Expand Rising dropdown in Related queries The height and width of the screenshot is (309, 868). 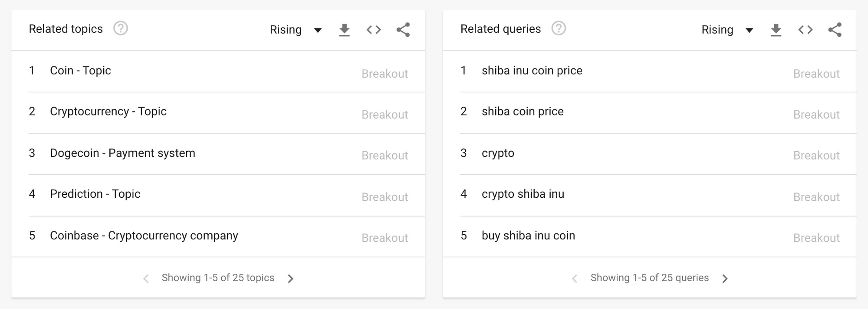[x=727, y=30]
